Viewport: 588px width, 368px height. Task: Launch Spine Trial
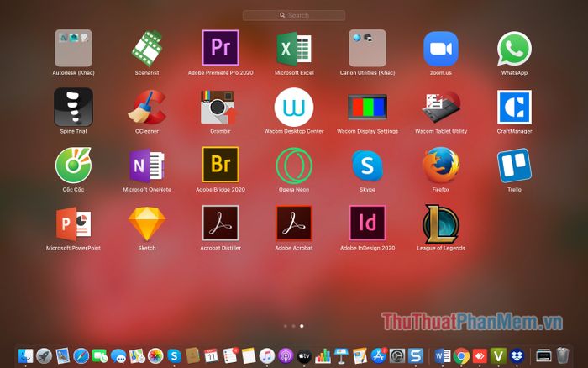click(x=74, y=107)
